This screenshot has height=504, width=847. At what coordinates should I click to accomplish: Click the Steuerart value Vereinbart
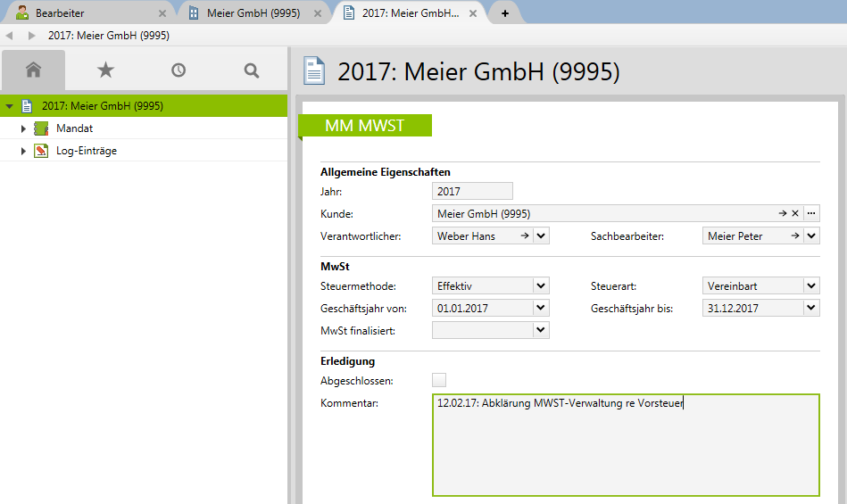(x=733, y=286)
